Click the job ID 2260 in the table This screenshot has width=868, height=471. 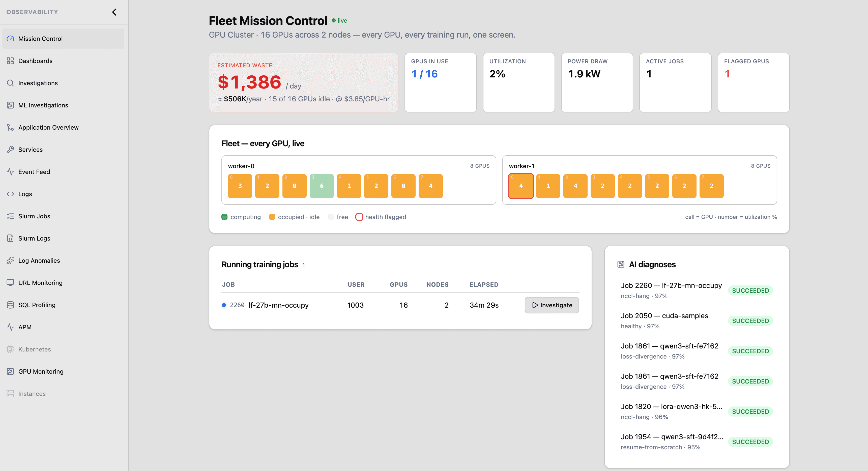point(237,305)
